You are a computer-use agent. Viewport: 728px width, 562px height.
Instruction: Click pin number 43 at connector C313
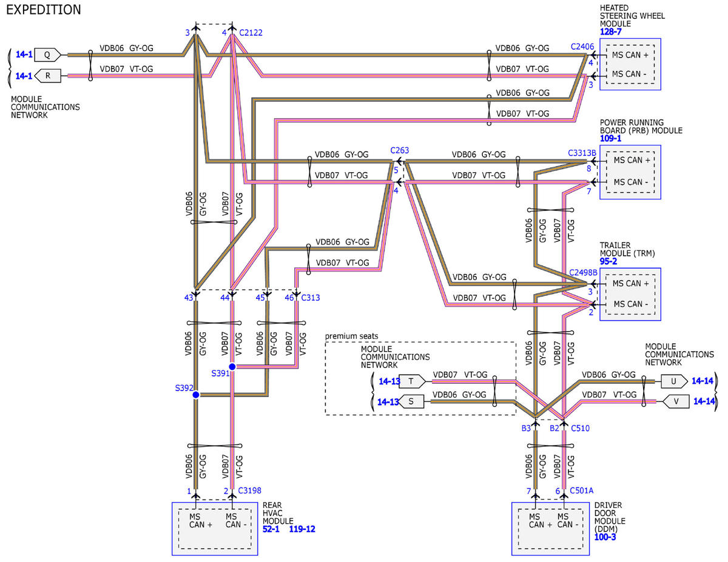(189, 298)
